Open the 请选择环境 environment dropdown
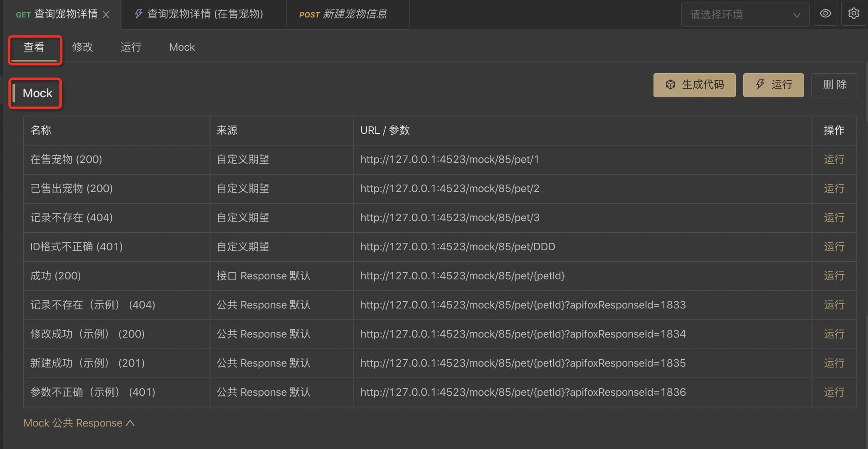Image resolution: width=868 pixels, height=449 pixels. pyautogui.click(x=745, y=15)
